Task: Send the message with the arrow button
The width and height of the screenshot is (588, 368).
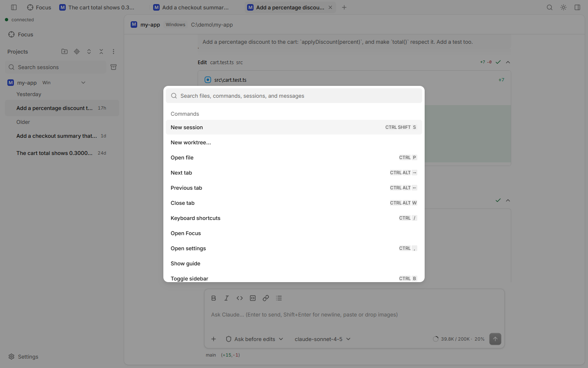Action: 495,339
